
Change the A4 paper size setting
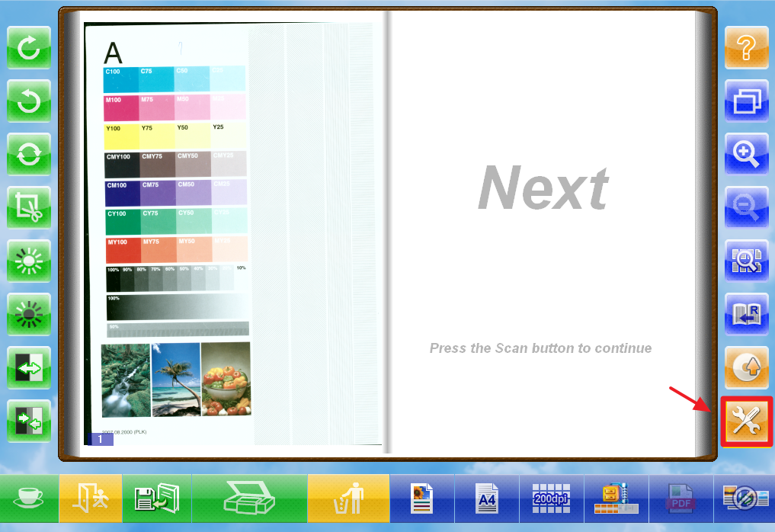486,499
